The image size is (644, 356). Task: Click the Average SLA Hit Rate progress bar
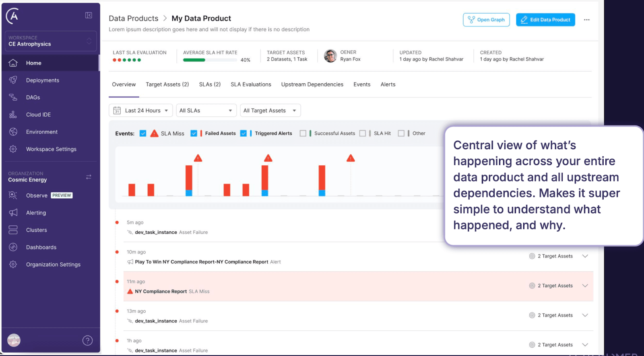tap(210, 60)
